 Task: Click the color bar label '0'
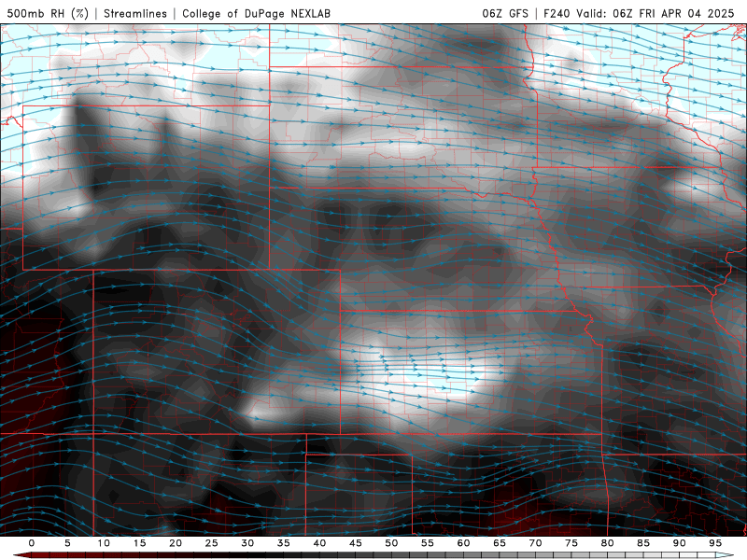32,543
